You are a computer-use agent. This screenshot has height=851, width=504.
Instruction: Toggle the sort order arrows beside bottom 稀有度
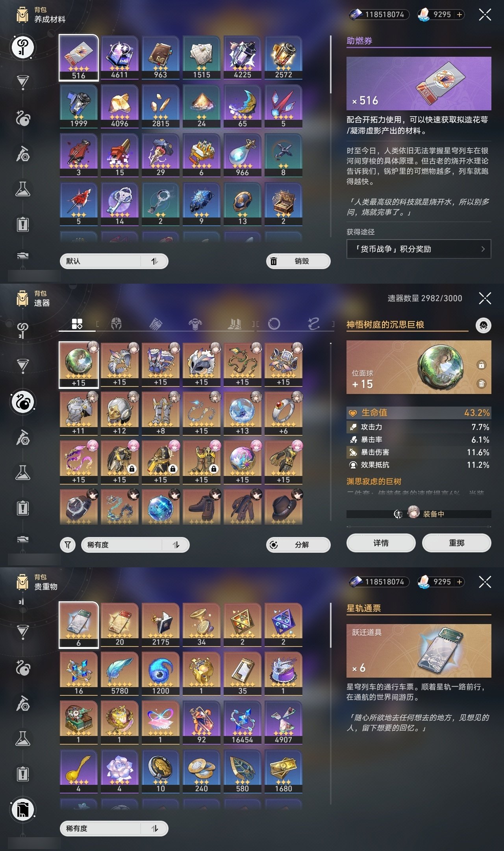155,829
